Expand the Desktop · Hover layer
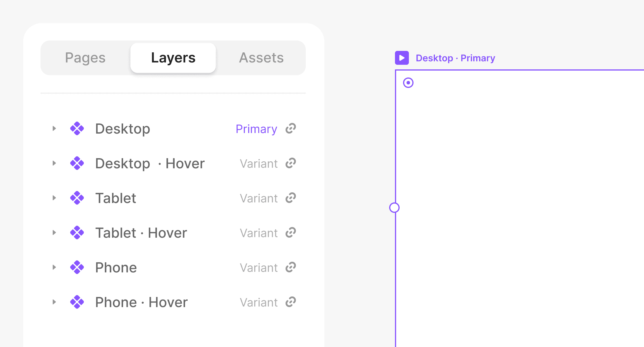Image resolution: width=644 pixels, height=347 pixels. pyautogui.click(x=54, y=163)
